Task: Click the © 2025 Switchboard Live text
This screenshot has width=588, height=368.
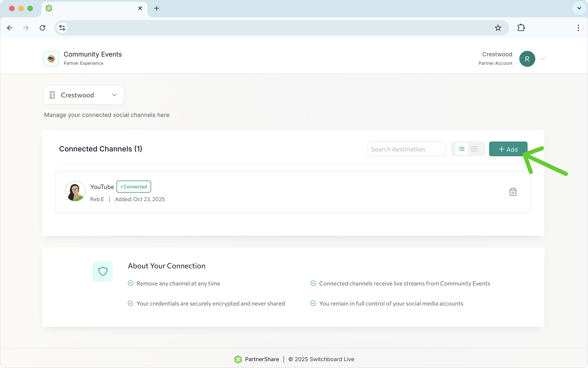Action: coord(321,359)
